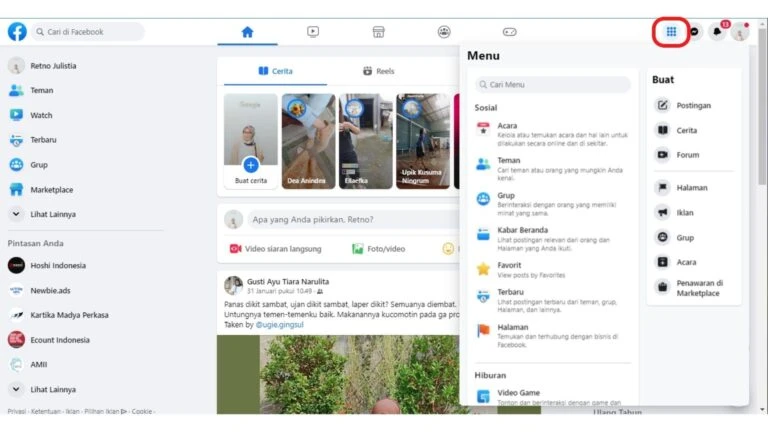This screenshot has height=432, width=768.
Task: Open Halaman in Sosial menu
Action: click(x=552, y=336)
